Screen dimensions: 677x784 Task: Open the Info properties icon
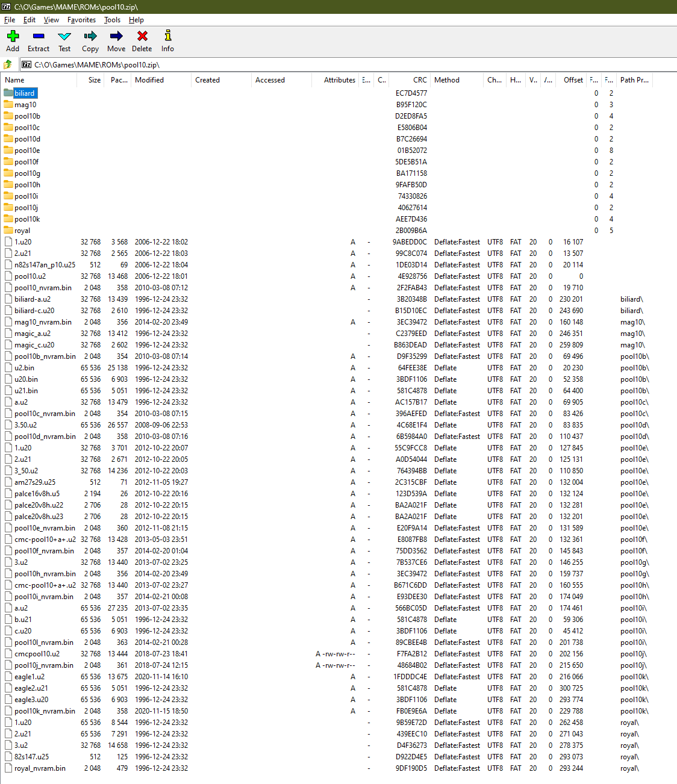[167, 41]
